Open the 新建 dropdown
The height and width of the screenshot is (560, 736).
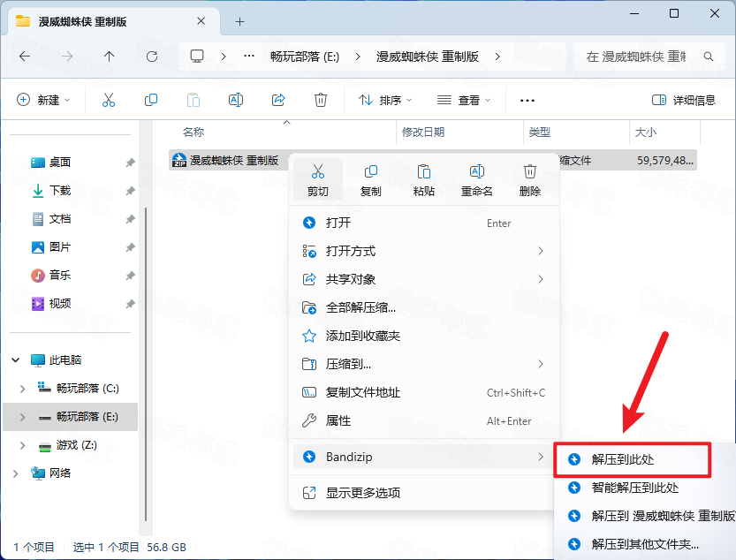click(43, 100)
